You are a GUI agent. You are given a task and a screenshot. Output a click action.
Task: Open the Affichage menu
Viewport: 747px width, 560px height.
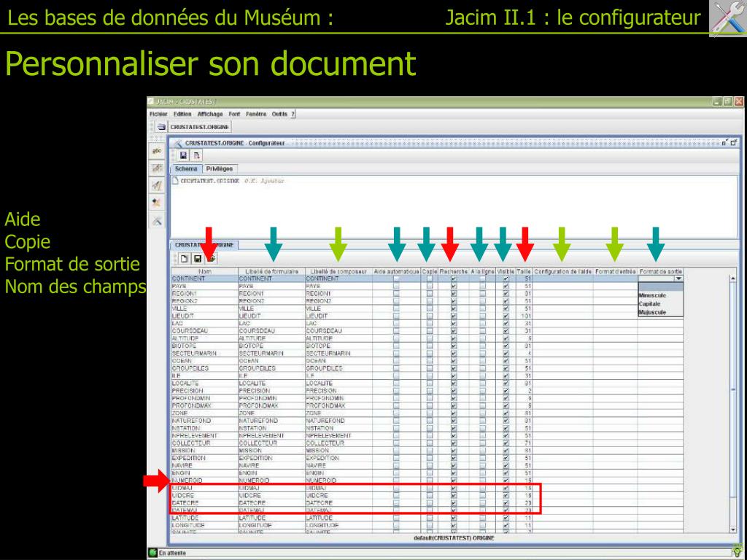210,114
